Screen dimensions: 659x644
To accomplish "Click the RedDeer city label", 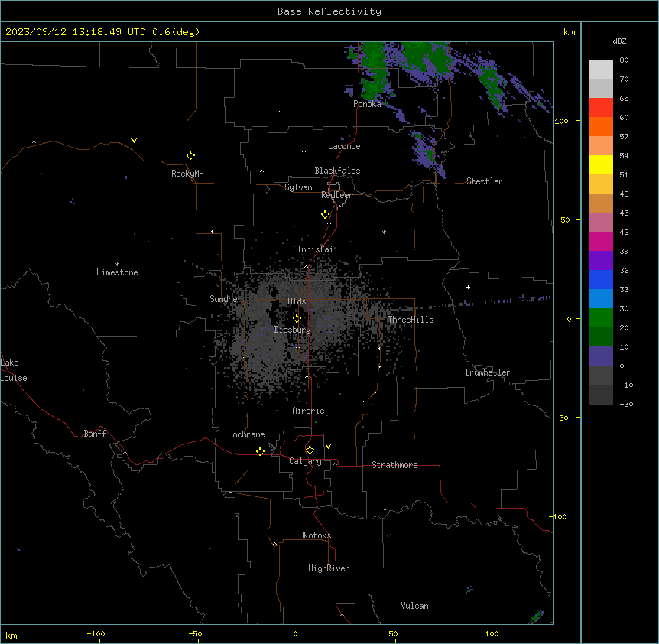I will pyautogui.click(x=336, y=195).
